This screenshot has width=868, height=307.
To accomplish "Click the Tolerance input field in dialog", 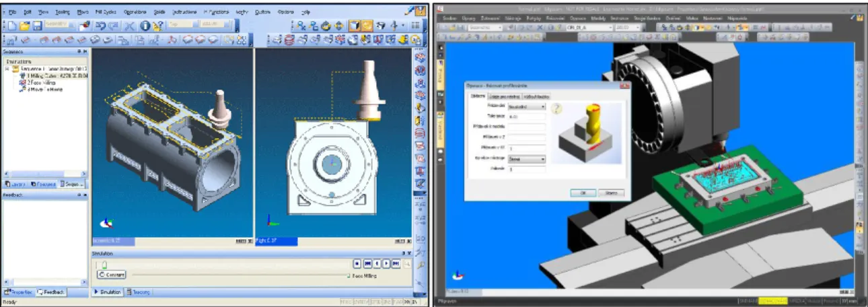I will pos(527,116).
